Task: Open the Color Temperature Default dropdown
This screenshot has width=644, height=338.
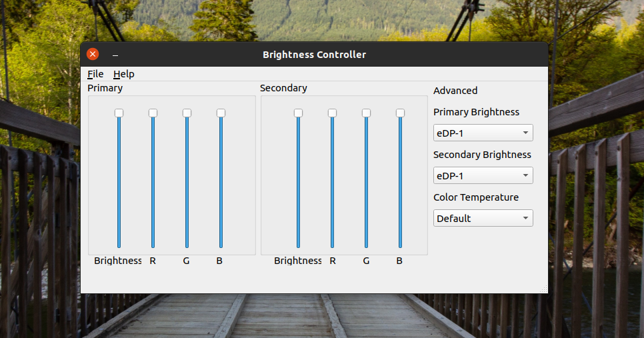Action: [483, 219]
